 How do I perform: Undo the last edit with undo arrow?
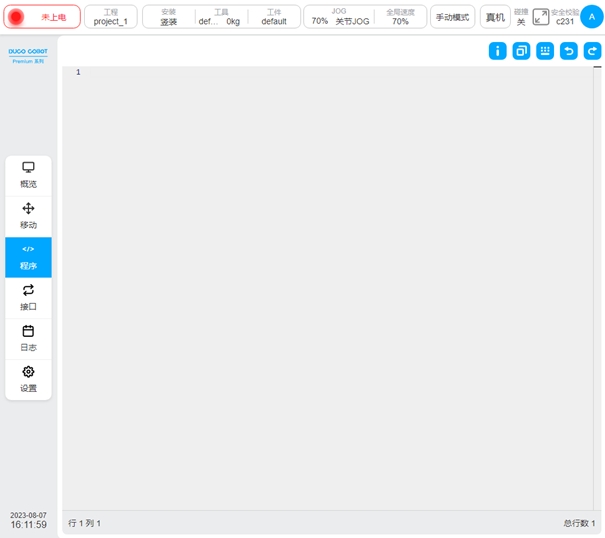[569, 51]
